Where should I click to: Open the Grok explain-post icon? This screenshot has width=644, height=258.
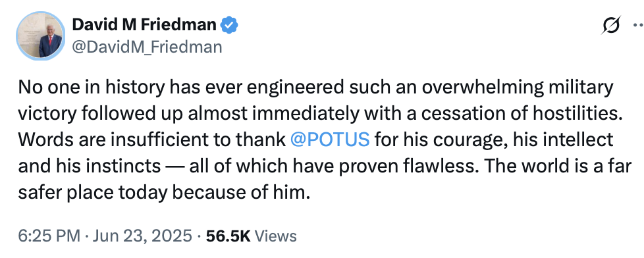(610, 26)
